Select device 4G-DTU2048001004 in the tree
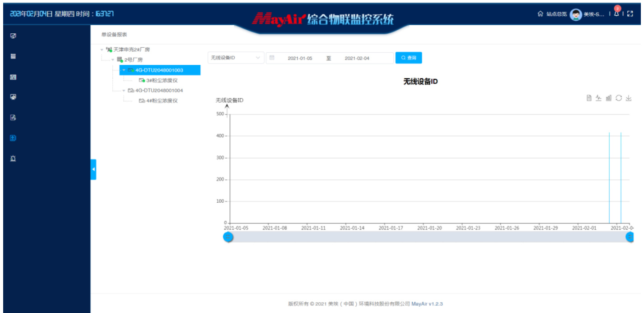Screen dimensions: 644x313 159,90
